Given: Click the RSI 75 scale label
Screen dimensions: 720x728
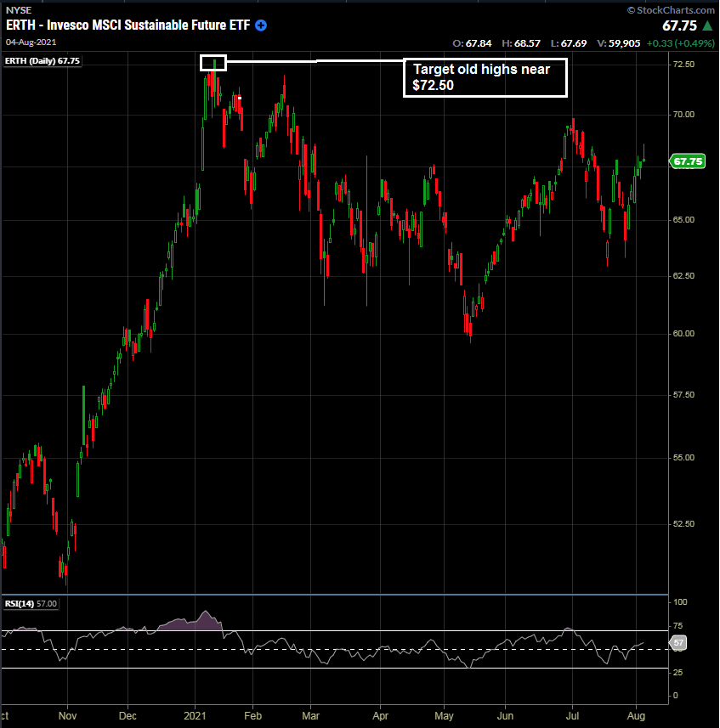Looking at the screenshot, I should tap(678, 626).
